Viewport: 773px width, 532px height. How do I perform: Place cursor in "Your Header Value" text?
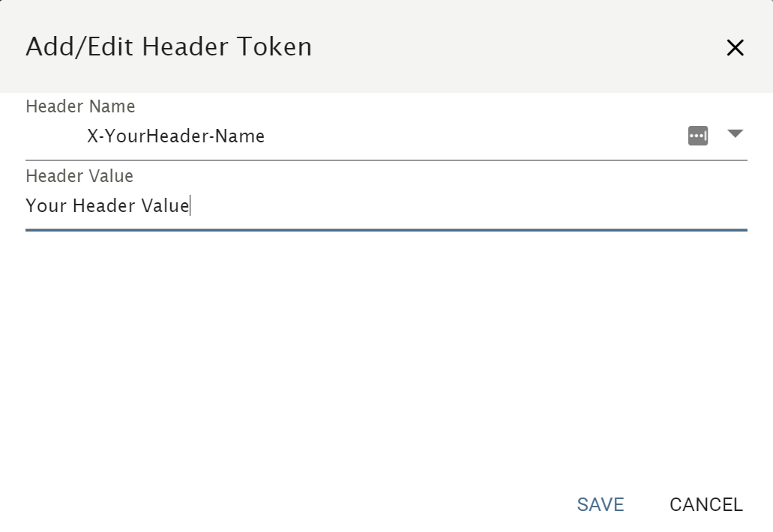tap(107, 205)
